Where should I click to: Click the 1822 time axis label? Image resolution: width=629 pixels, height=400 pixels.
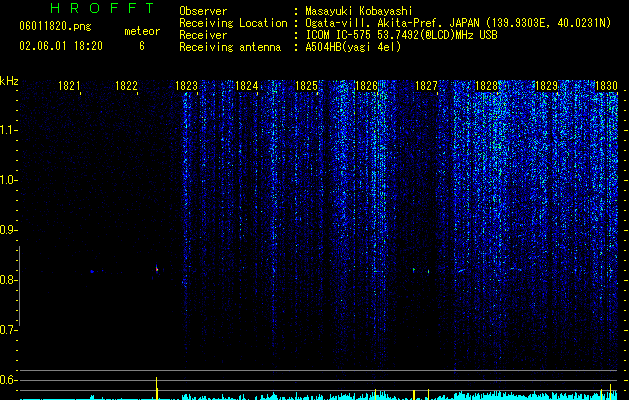point(126,85)
